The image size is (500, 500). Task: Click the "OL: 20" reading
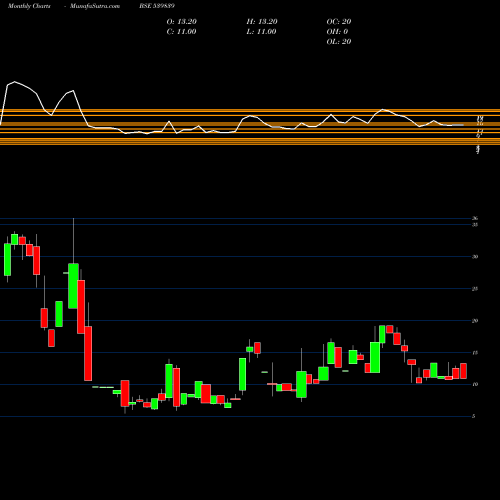pyautogui.click(x=339, y=42)
